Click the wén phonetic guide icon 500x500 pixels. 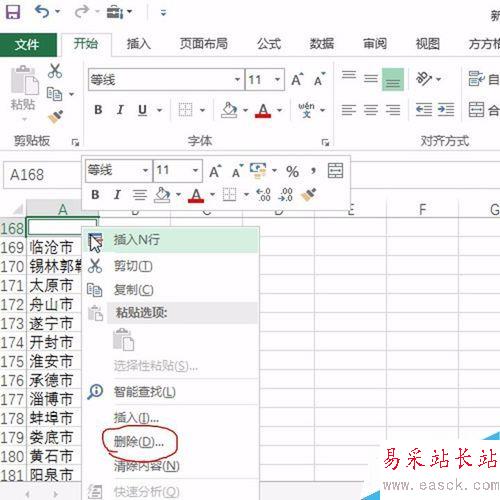pyautogui.click(x=306, y=110)
